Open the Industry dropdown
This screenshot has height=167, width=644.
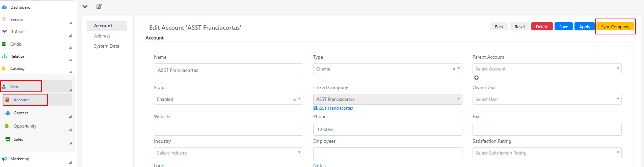pyautogui.click(x=228, y=153)
